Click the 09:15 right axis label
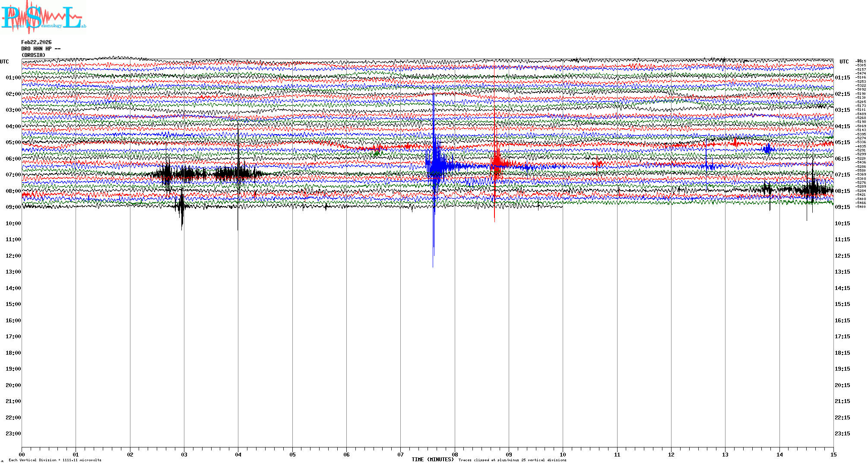This screenshot has width=868, height=466. 842,207
